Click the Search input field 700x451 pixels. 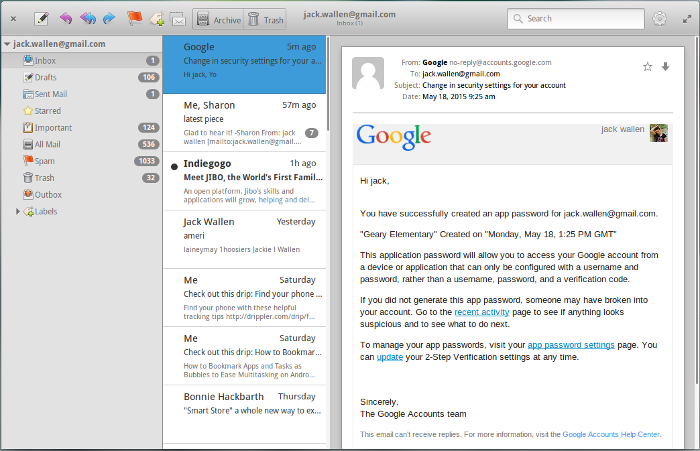point(576,19)
